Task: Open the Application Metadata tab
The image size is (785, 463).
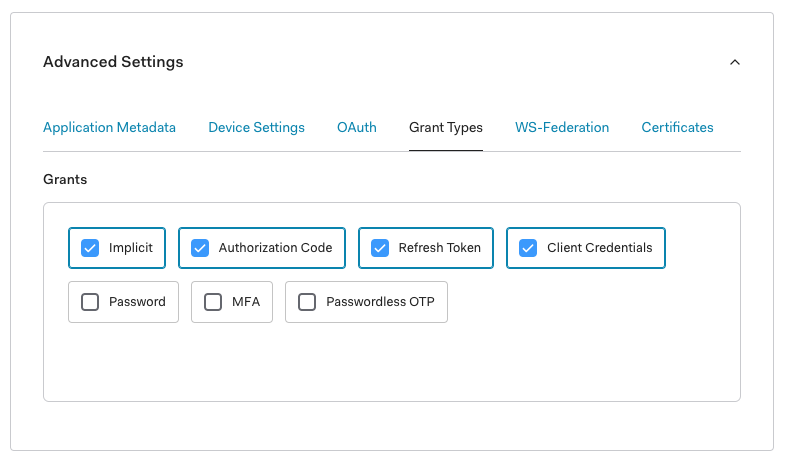Action: (x=109, y=128)
